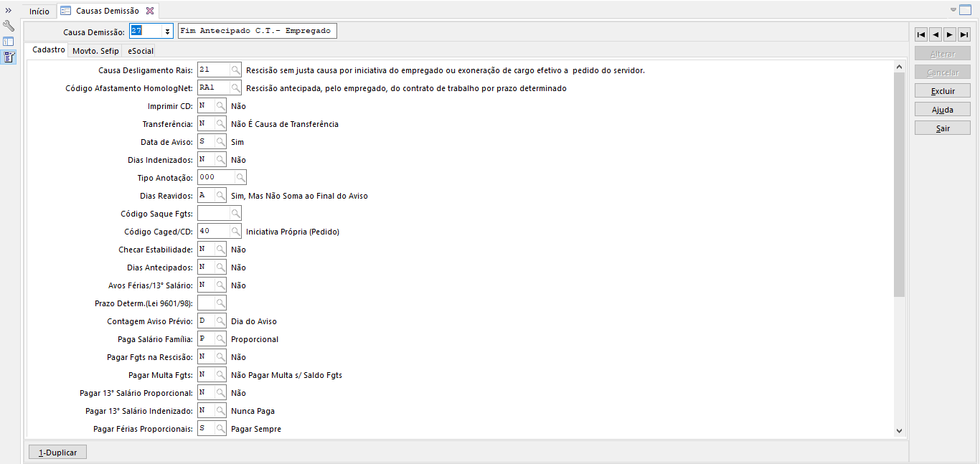
Task: Click the text "Iniciativa Própria (Pedido)"
Action: (293, 232)
